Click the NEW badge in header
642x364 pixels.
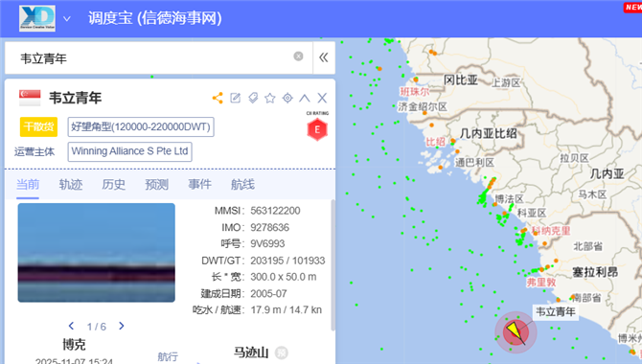pyautogui.click(x=633, y=8)
